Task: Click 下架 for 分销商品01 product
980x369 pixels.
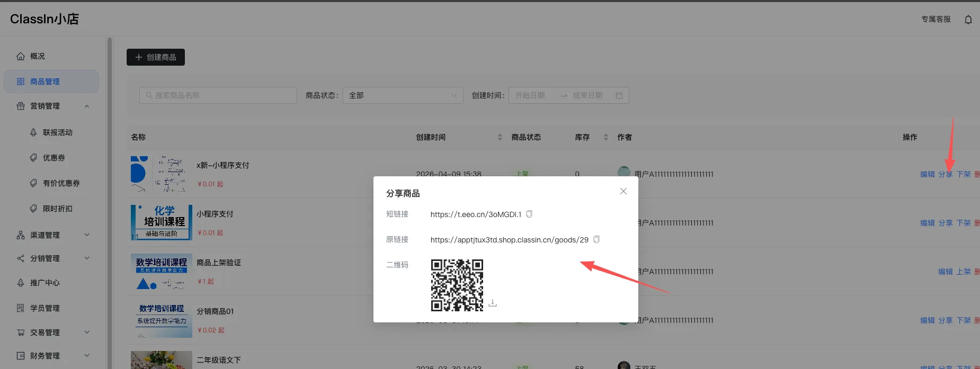Action: (964, 320)
